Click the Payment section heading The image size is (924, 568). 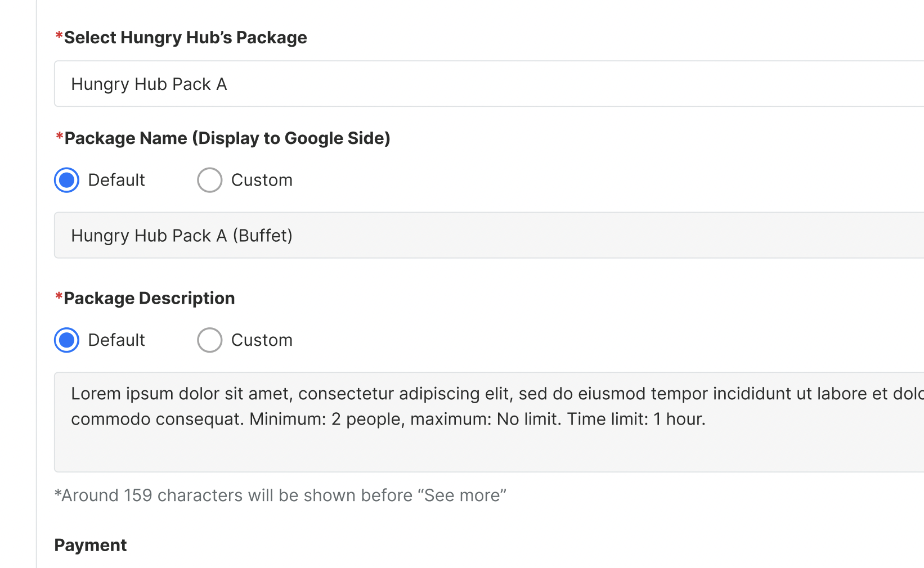coord(91,545)
